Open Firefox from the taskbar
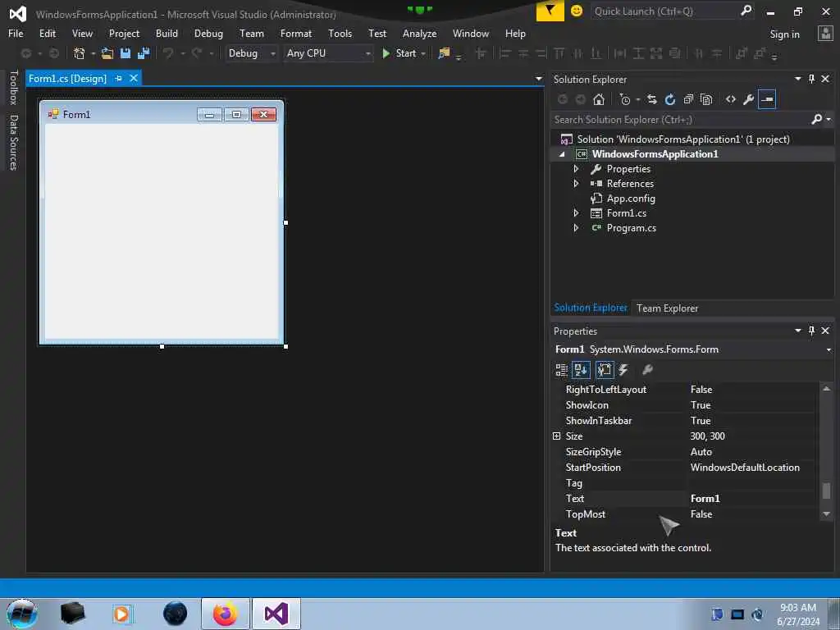Image resolution: width=840 pixels, height=630 pixels. 225,614
